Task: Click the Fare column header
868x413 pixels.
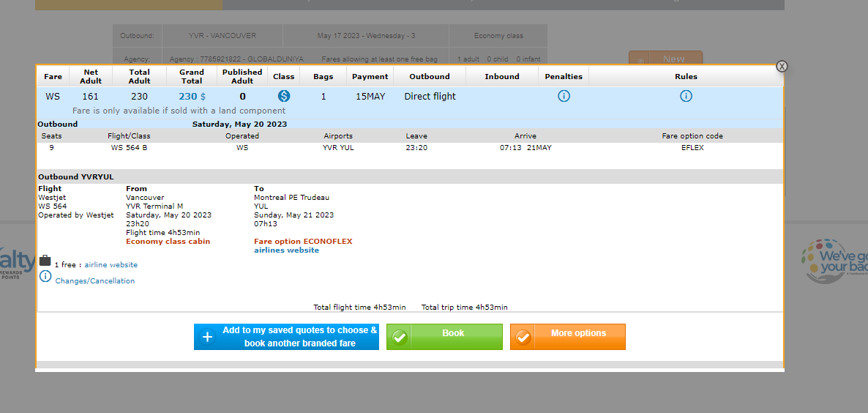Action: [53, 76]
